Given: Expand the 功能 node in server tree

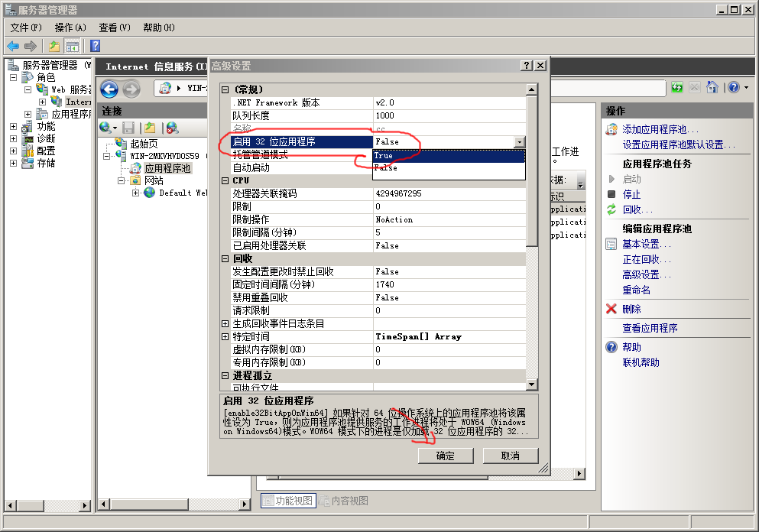Looking at the screenshot, I should (x=13, y=126).
